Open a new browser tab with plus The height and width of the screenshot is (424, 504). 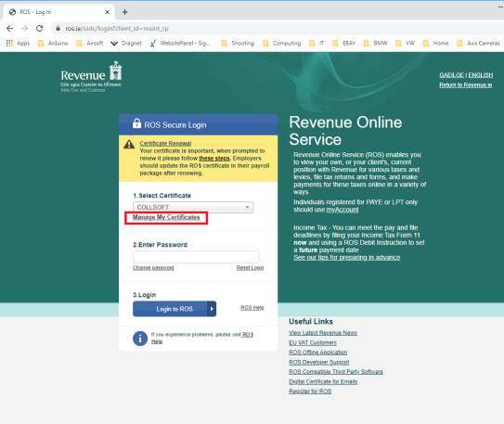point(124,12)
